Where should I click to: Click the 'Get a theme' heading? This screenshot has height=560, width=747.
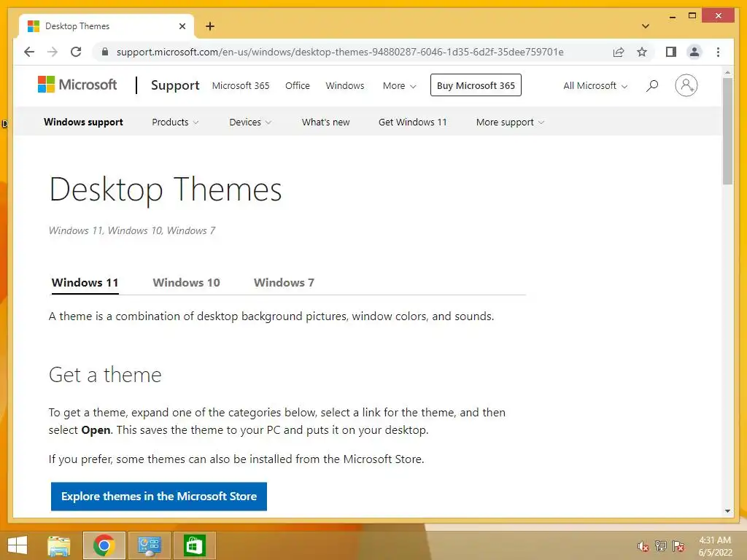click(105, 375)
